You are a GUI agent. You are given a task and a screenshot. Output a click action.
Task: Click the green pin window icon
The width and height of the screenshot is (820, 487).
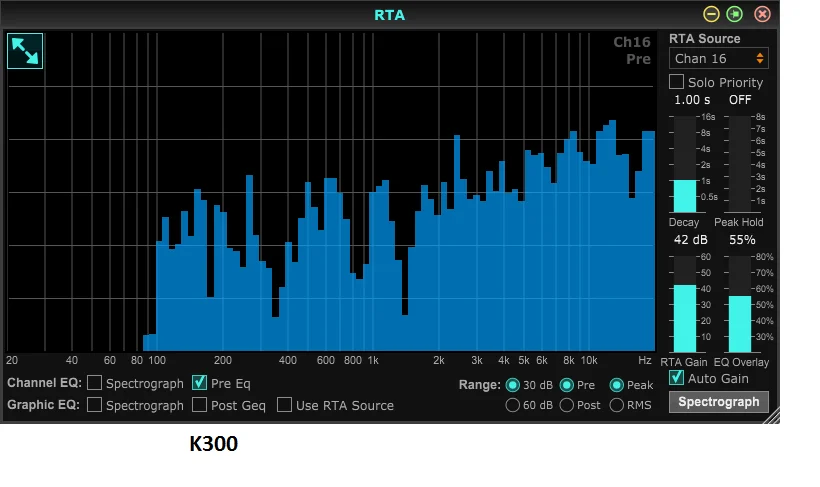point(735,14)
